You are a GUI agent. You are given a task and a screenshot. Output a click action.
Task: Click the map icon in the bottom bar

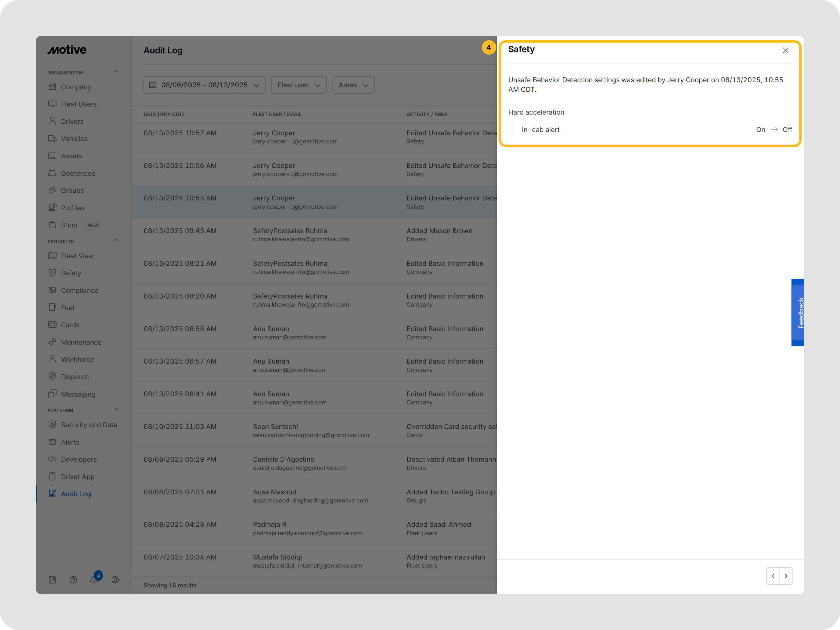(x=52, y=580)
